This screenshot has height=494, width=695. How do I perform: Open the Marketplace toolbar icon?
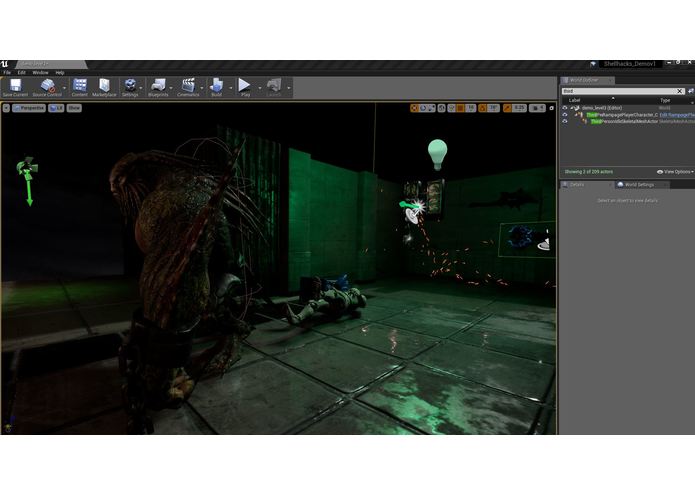pos(104,87)
